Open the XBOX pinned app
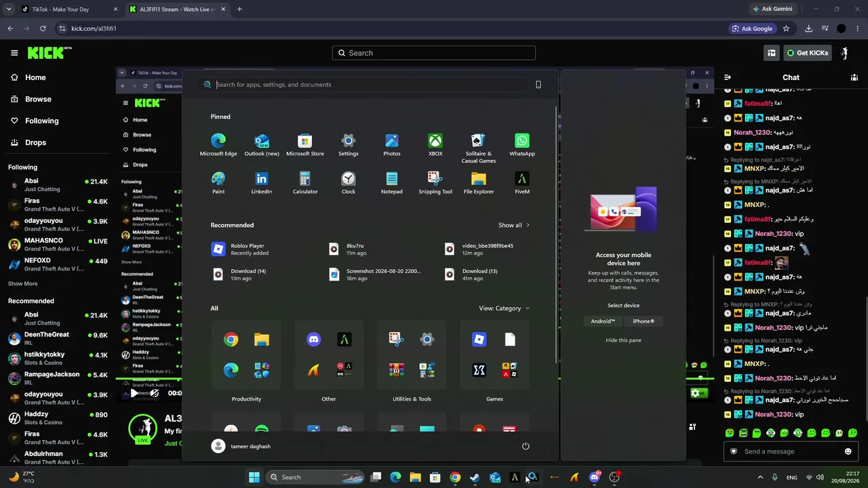The image size is (868, 488). tap(435, 145)
